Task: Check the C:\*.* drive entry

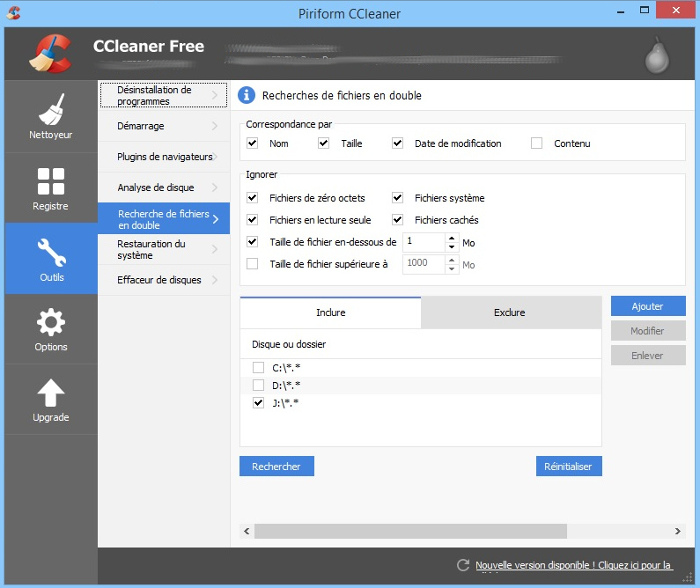Action: (258, 367)
